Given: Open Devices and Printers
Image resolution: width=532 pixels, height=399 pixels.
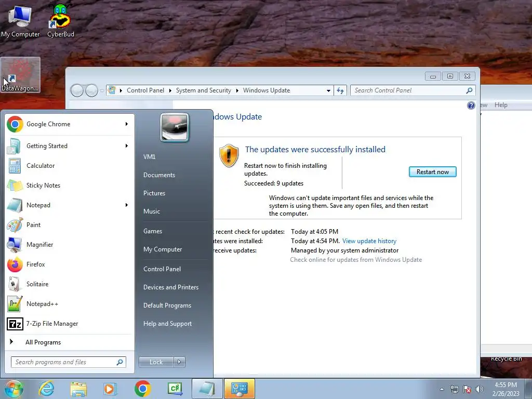Looking at the screenshot, I should point(171,287).
